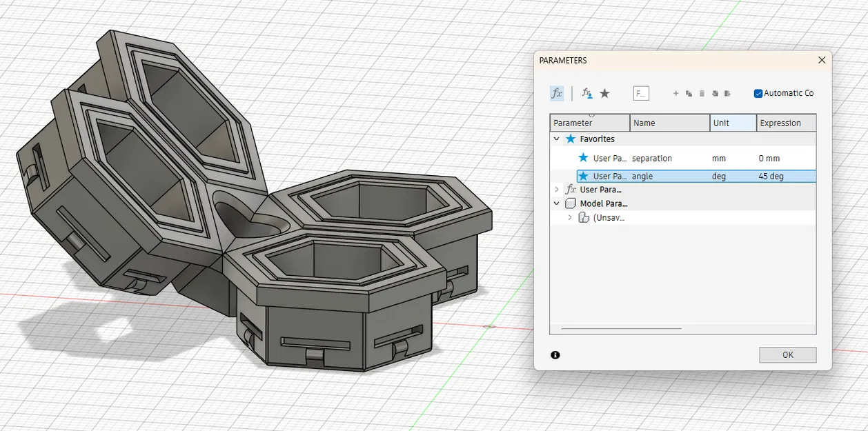Click the import parameters icon
The image size is (868, 431).
click(715, 93)
